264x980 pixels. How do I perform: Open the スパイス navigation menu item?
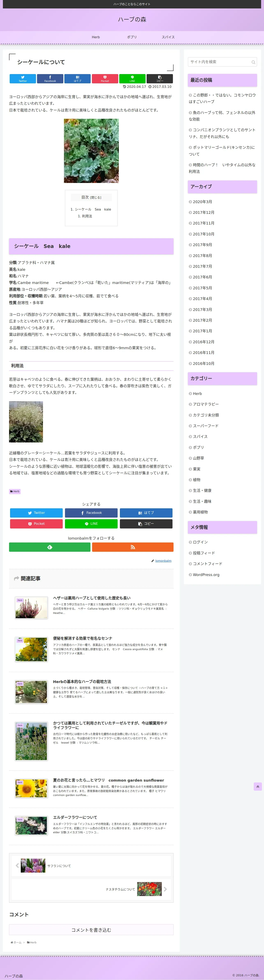point(168,37)
